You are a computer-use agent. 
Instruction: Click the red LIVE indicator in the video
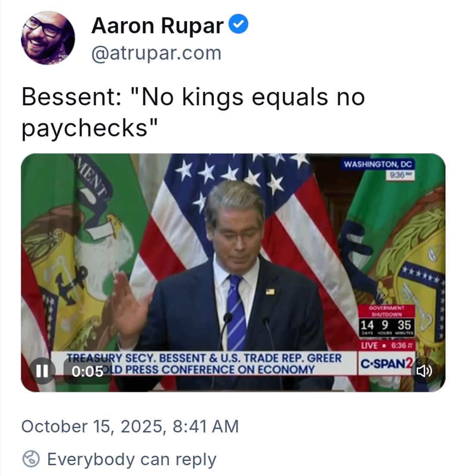[372, 346]
